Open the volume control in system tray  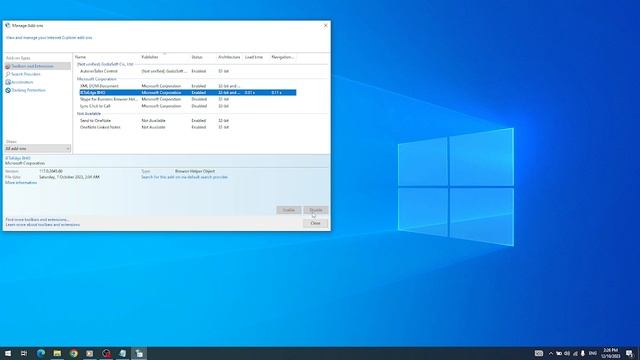tap(567, 353)
